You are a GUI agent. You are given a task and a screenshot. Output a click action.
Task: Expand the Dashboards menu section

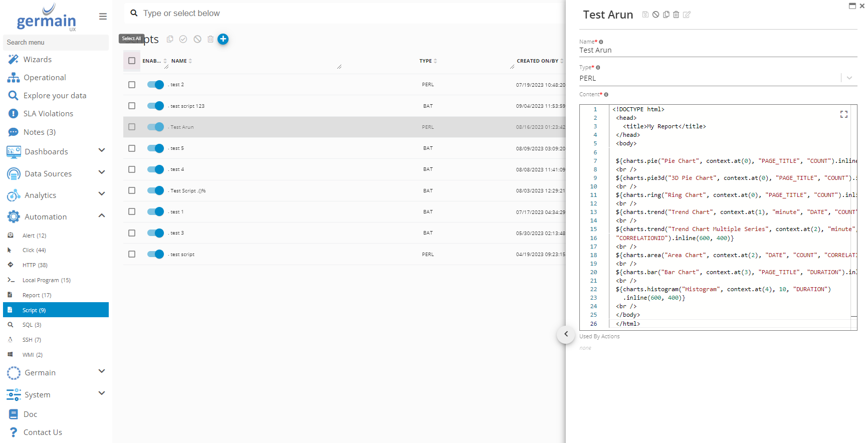point(102,151)
